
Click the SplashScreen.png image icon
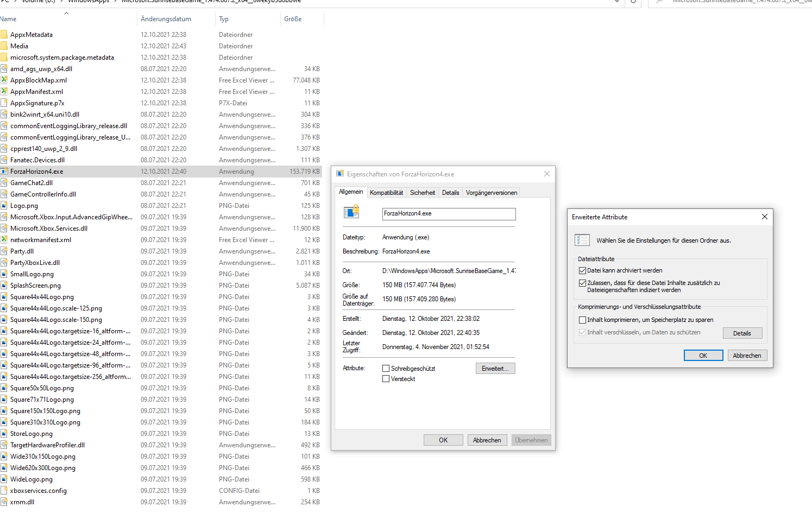point(4,286)
